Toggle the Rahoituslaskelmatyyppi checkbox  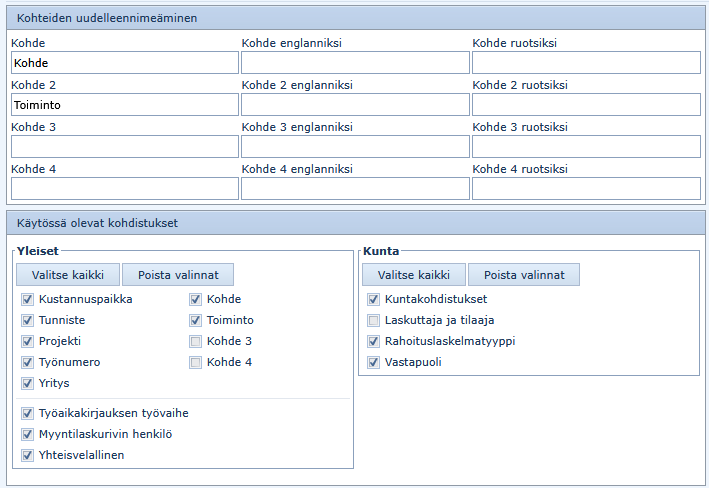pos(374,341)
